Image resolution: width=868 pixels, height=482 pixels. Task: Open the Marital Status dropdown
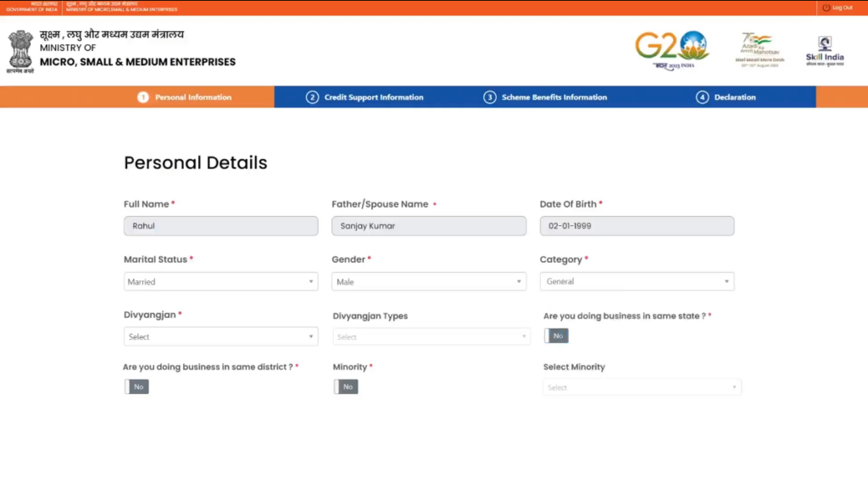[220, 282]
